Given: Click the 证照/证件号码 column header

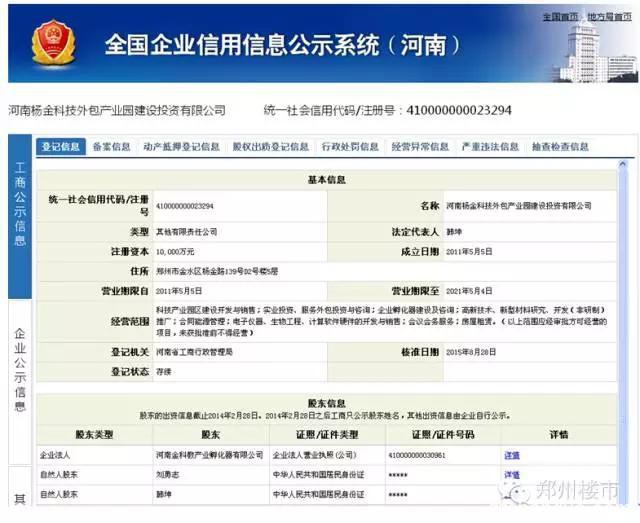Looking at the screenshot, I should click(x=443, y=435).
